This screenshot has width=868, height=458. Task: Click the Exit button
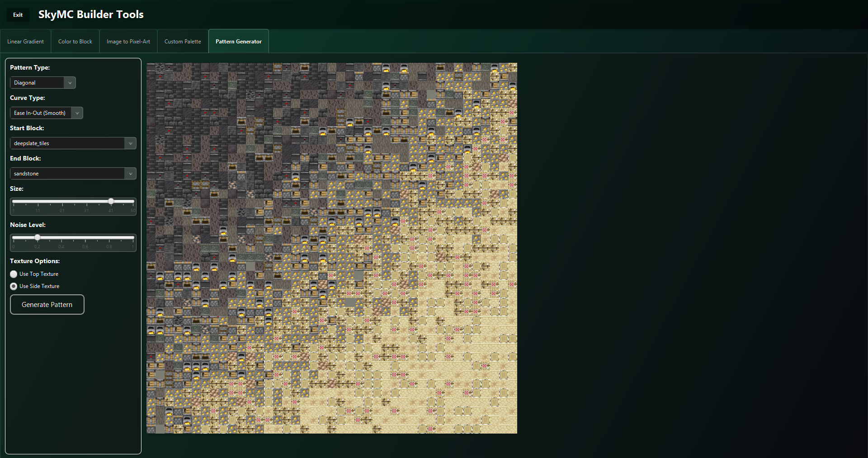click(x=18, y=14)
